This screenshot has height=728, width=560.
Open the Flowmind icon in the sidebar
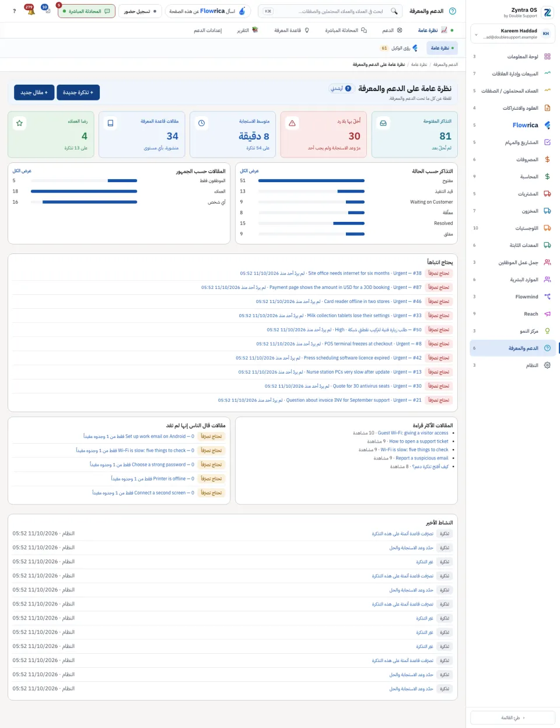click(x=547, y=297)
